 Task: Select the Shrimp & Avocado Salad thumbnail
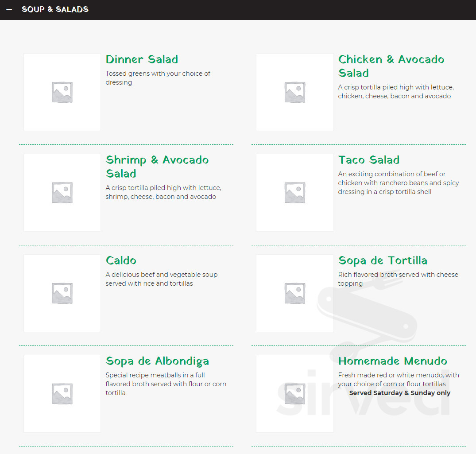pyautogui.click(x=62, y=193)
